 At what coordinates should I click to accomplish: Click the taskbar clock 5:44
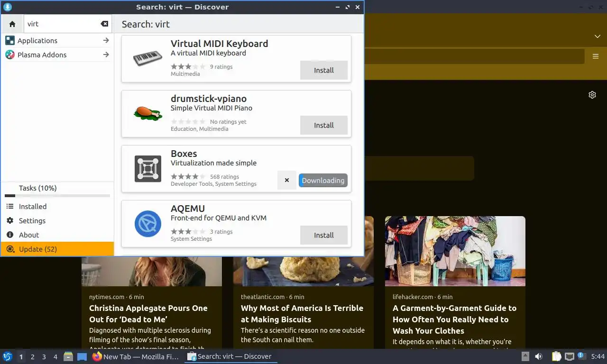[x=598, y=356]
